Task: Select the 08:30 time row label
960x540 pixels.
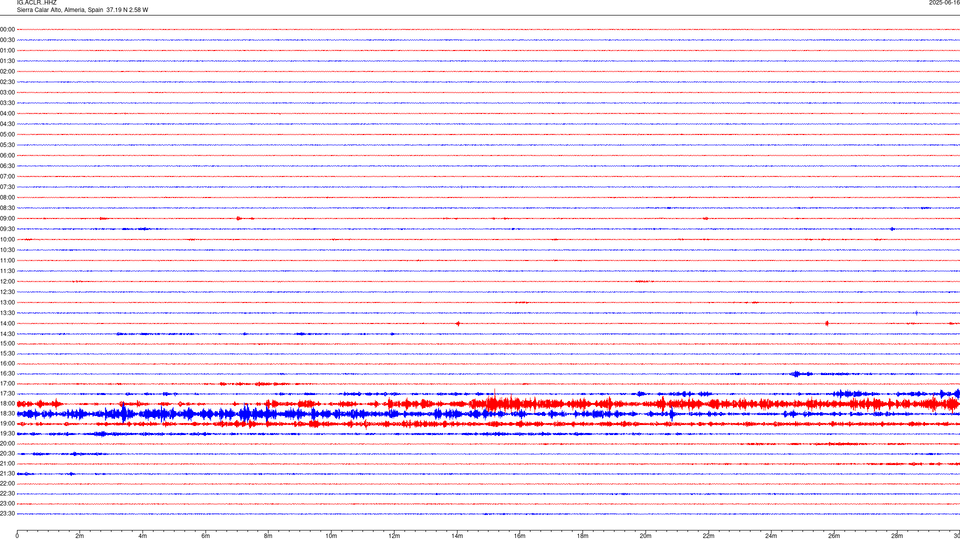Action: [x=7, y=208]
